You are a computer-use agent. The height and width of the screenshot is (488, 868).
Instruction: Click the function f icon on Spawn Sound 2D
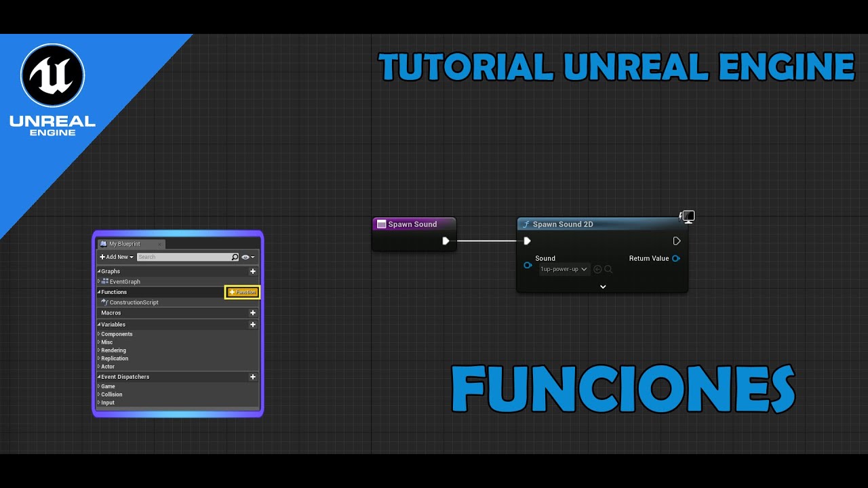point(526,224)
